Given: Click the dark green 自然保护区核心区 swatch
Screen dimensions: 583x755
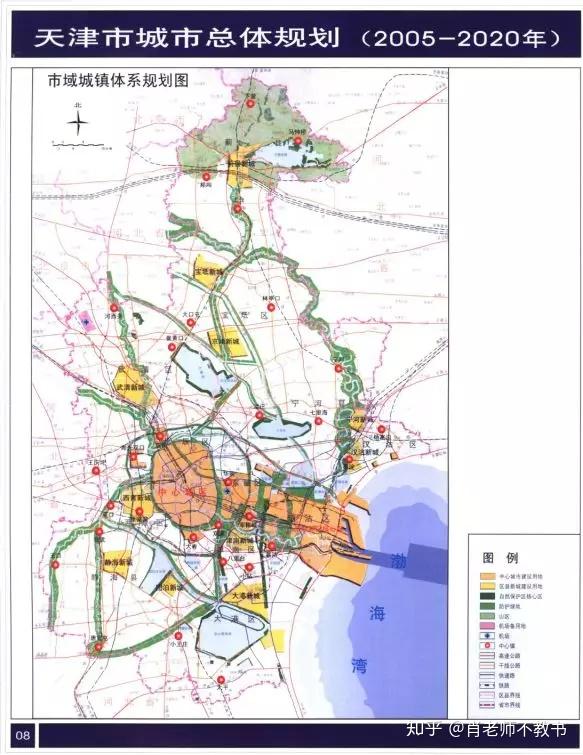Looking at the screenshot, I should click(x=488, y=596).
